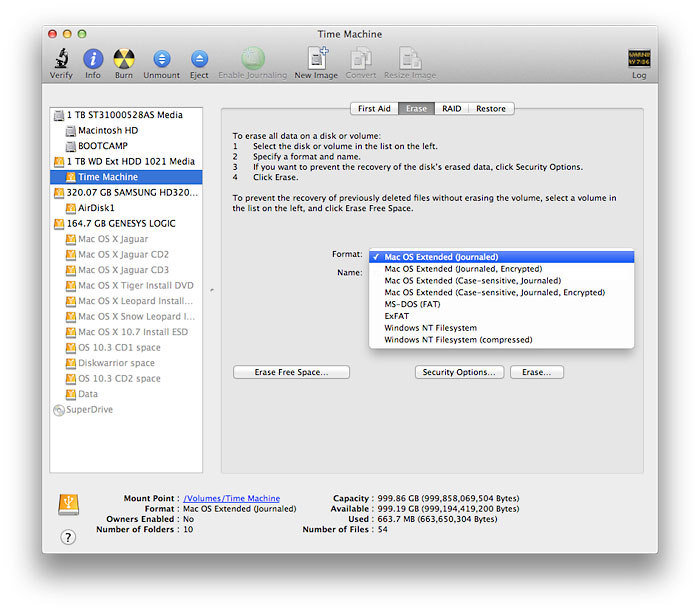Select the Time Machine volume in sidebar
Viewport: 700px width, 612px height.
[126, 177]
